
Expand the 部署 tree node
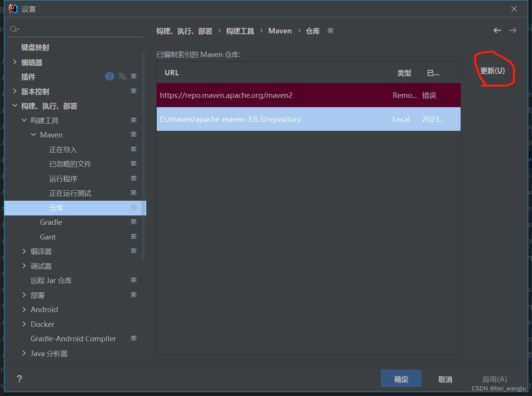click(x=24, y=295)
